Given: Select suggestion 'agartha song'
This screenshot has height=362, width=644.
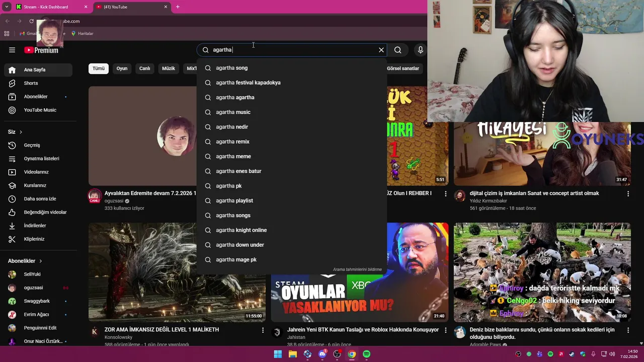Looking at the screenshot, I should tap(292, 68).
